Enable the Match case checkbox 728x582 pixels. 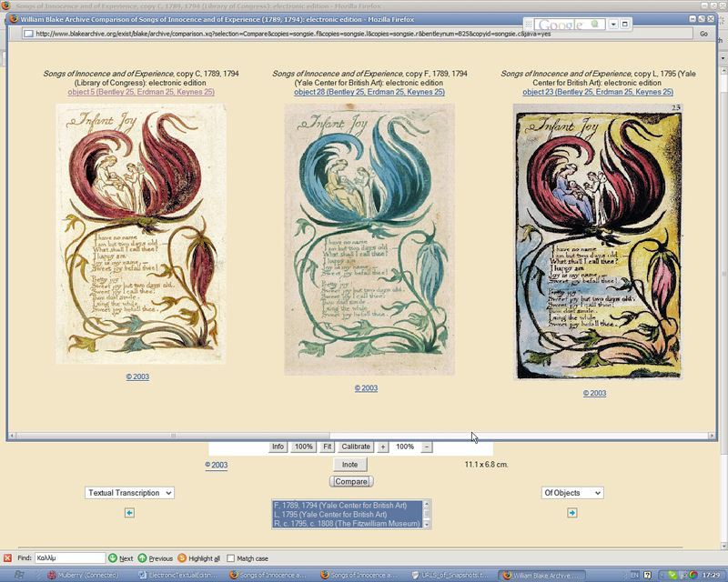[230, 558]
